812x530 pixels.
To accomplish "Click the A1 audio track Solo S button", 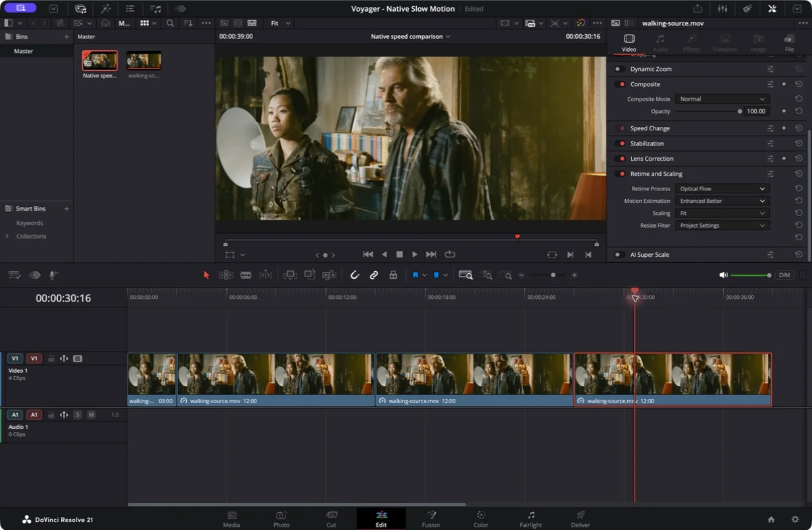I will pos(78,415).
